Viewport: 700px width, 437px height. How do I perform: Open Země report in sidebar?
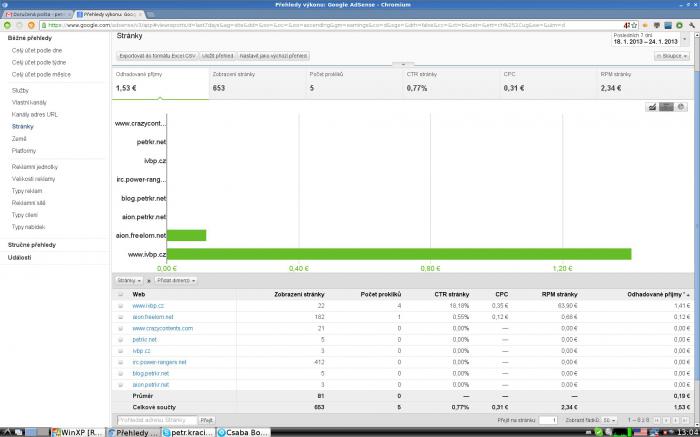click(x=19, y=139)
